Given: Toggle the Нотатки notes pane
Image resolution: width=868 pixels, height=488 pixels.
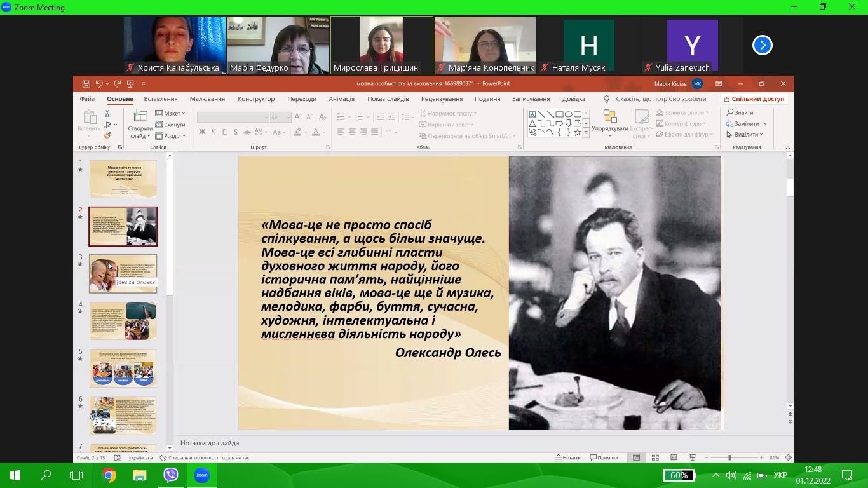Looking at the screenshot, I should pyautogui.click(x=568, y=457).
